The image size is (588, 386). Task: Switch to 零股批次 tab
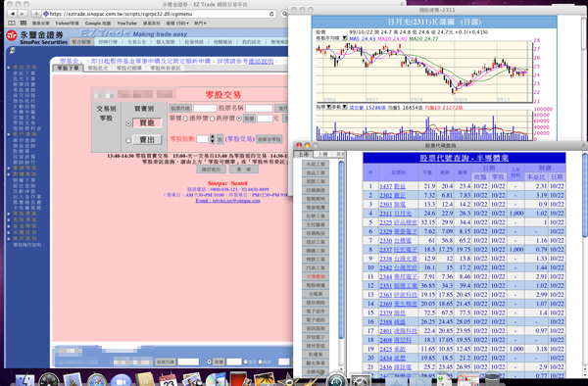click(97, 69)
